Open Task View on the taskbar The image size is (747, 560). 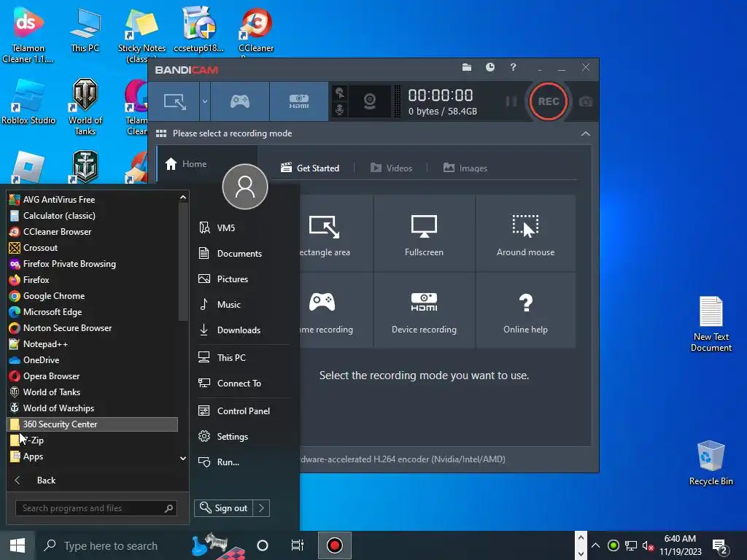pos(298,545)
